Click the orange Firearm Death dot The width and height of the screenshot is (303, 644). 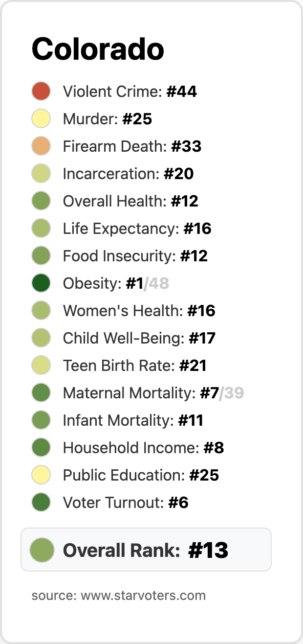point(41,146)
